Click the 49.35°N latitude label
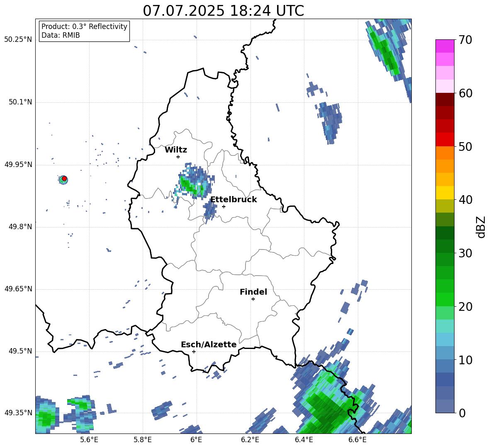Viewport: 491px width, 448px height. (18, 413)
